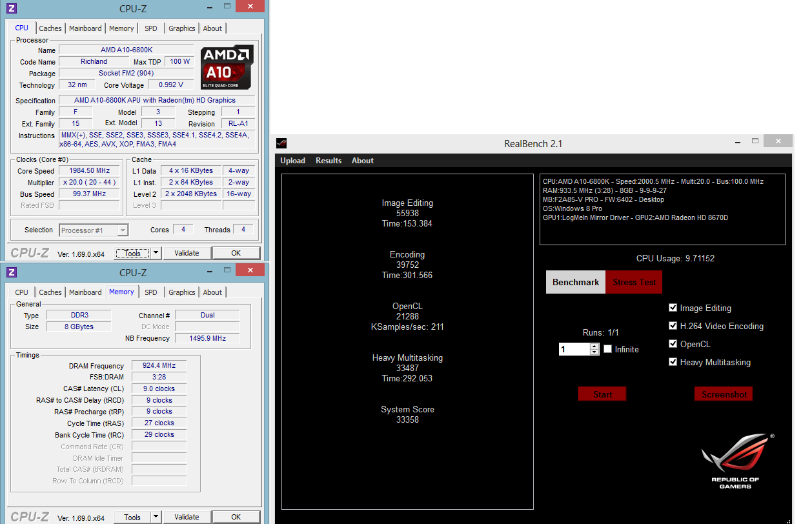Click Tools button in the Memory CPU-Z window
812x524 pixels.
click(x=132, y=517)
